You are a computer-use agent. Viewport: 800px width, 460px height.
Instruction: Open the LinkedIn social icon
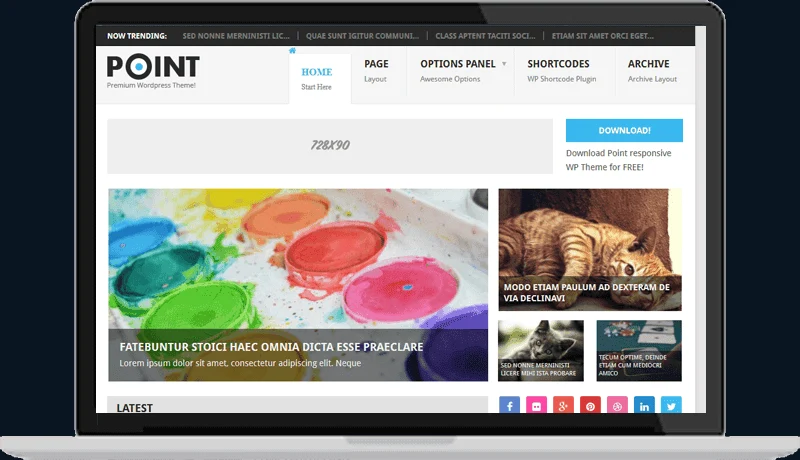point(644,405)
